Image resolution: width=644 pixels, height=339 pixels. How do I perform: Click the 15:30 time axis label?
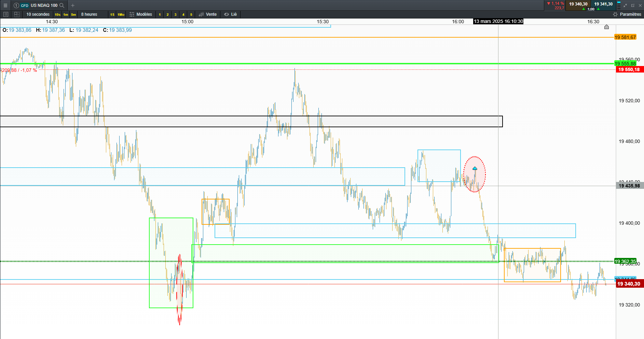click(x=323, y=22)
